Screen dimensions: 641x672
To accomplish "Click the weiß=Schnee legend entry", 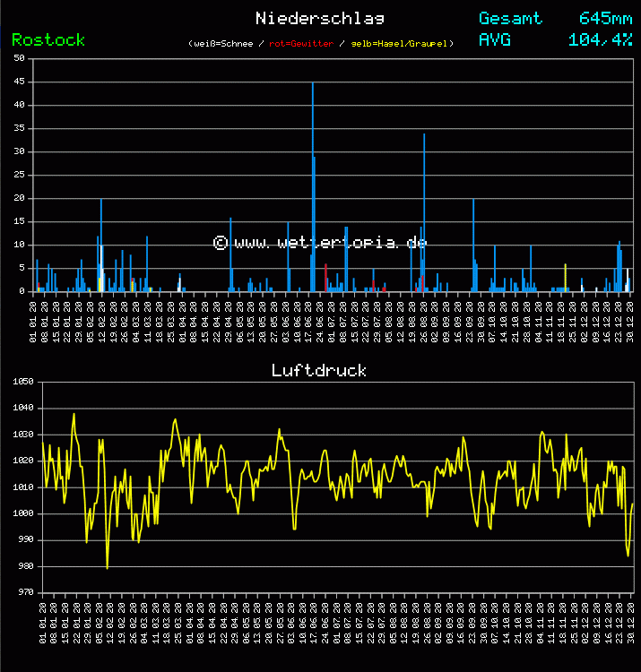I will (x=221, y=43).
